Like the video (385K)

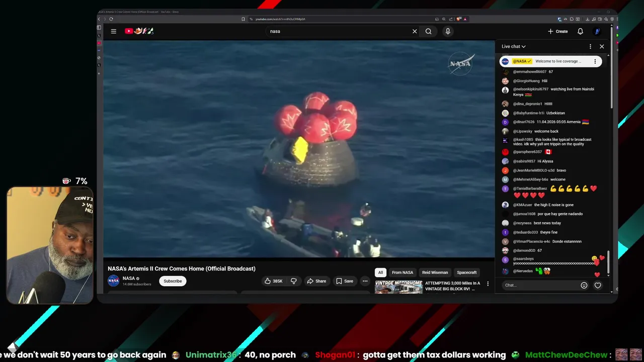pyautogui.click(x=273, y=281)
